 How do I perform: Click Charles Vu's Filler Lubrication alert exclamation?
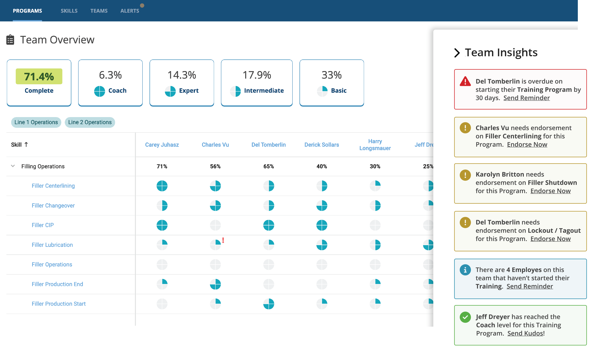click(223, 240)
